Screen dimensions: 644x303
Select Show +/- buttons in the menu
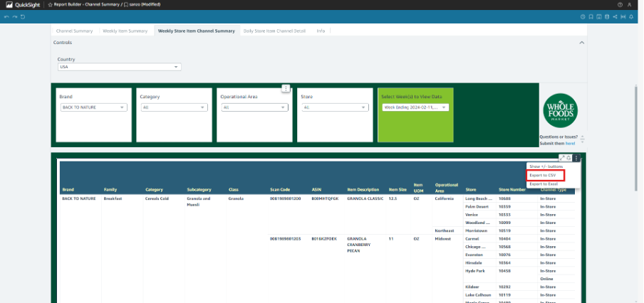[x=546, y=167]
